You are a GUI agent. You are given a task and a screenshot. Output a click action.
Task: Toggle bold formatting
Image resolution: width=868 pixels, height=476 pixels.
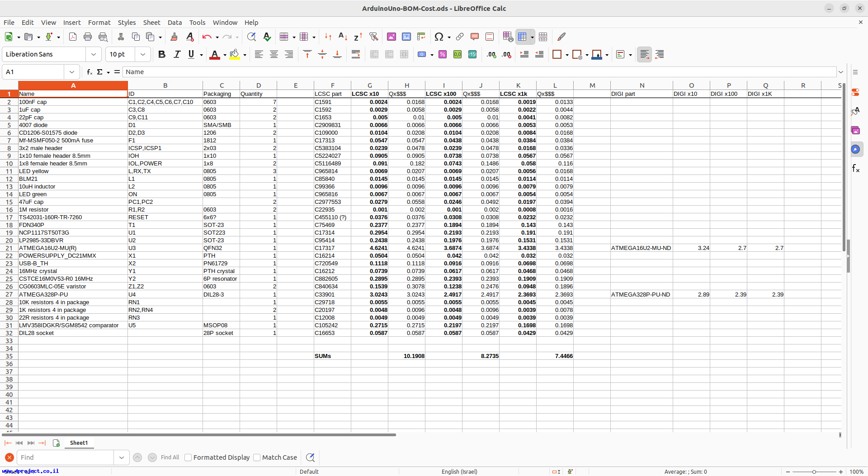click(x=162, y=54)
